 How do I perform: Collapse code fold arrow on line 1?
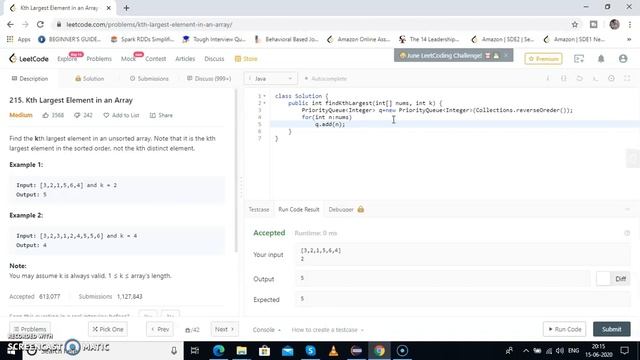pos(264,96)
